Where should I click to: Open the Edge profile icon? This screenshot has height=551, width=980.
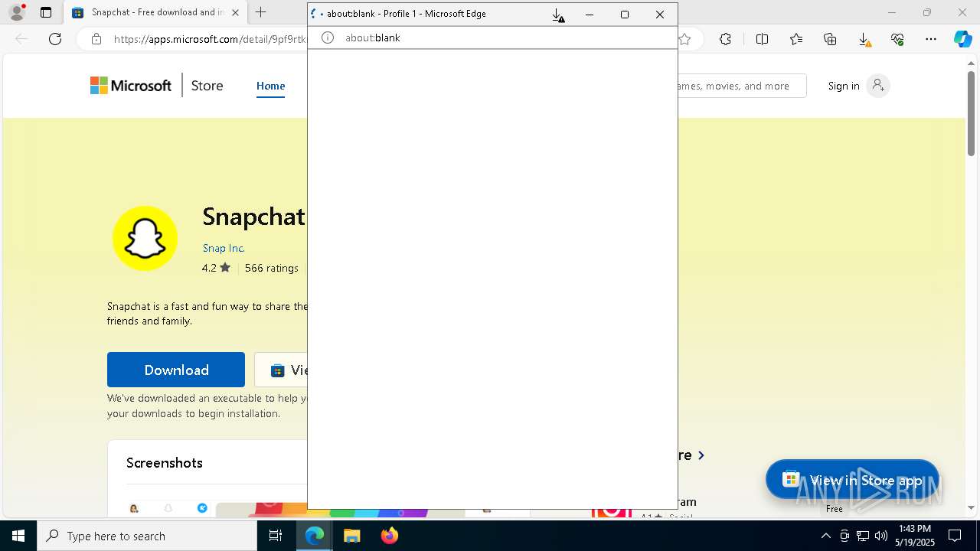tap(16, 12)
